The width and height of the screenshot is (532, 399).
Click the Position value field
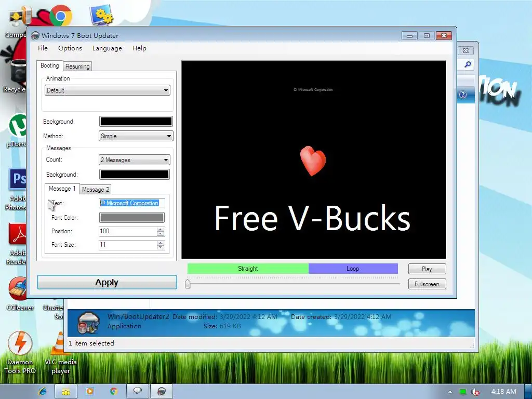coord(128,231)
